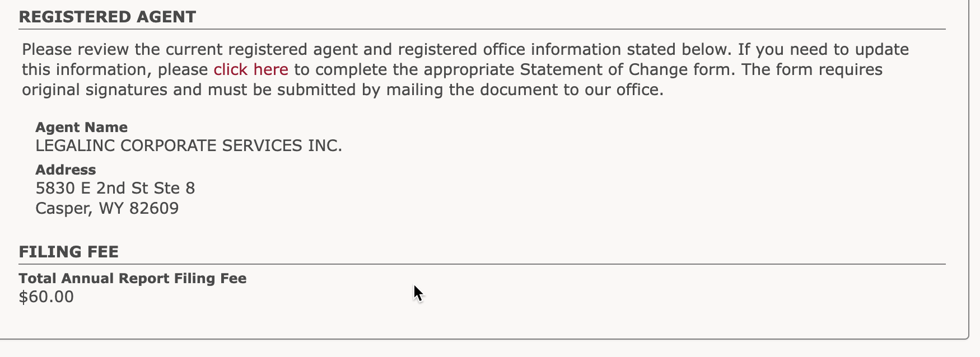Click the street line "5830 E 2nd St Ste 8"
Image resolution: width=980 pixels, height=357 pixels.
115,188
